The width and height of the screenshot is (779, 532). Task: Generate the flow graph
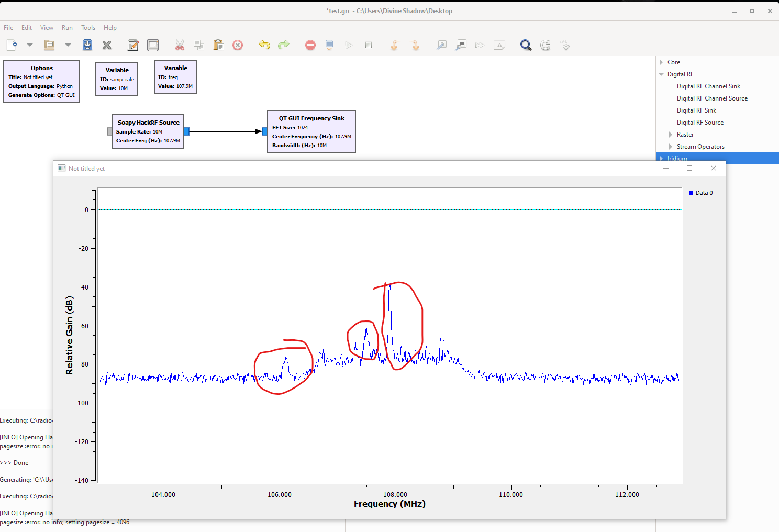click(329, 45)
